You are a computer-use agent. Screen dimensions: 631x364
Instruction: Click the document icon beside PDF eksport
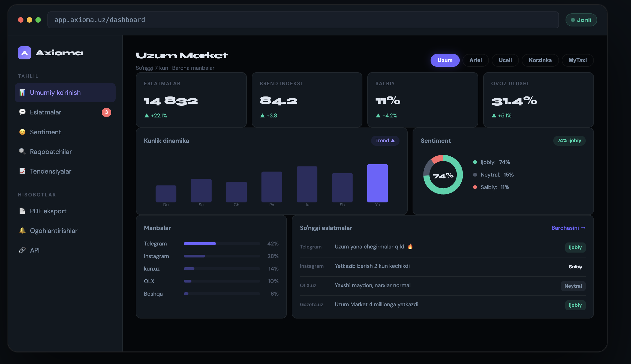point(22,211)
